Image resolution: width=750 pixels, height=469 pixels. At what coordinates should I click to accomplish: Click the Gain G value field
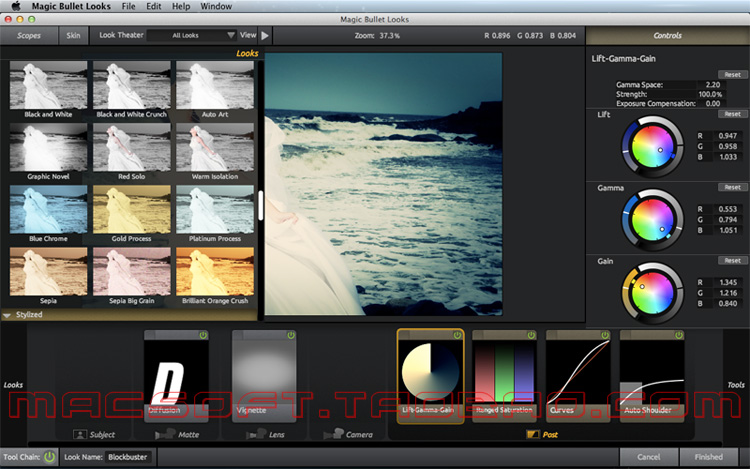tap(727, 293)
